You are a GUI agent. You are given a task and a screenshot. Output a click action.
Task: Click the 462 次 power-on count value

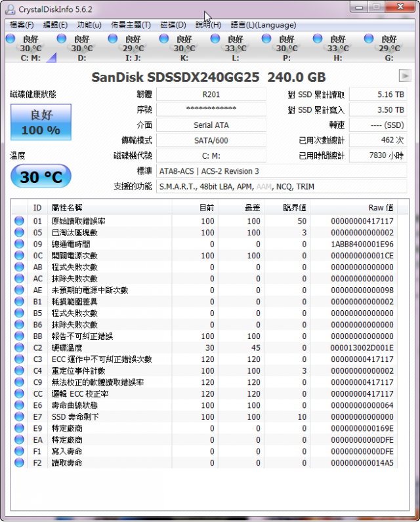378,140
